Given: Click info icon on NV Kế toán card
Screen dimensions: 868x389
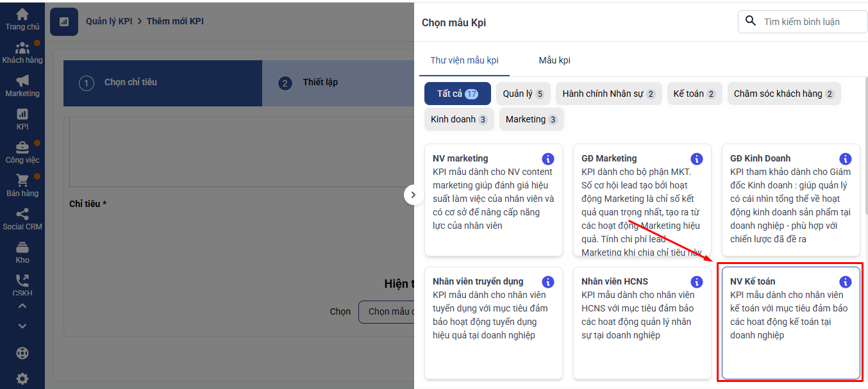Looking at the screenshot, I should [845, 282].
